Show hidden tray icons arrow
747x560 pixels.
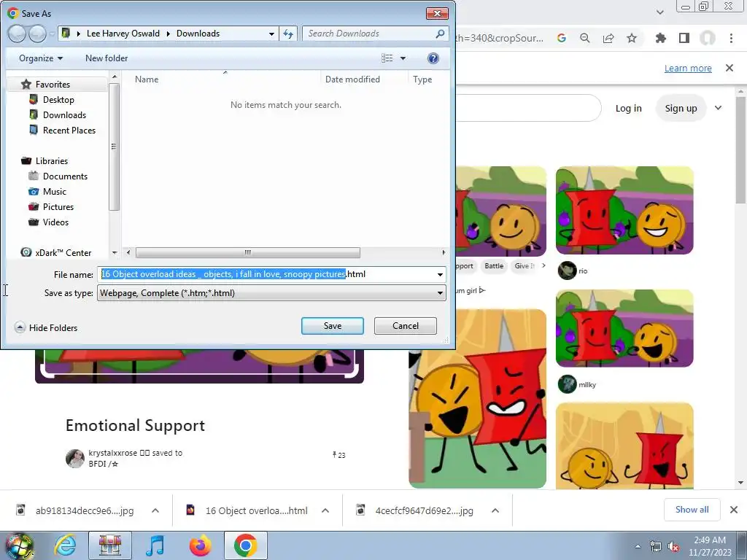pos(638,547)
